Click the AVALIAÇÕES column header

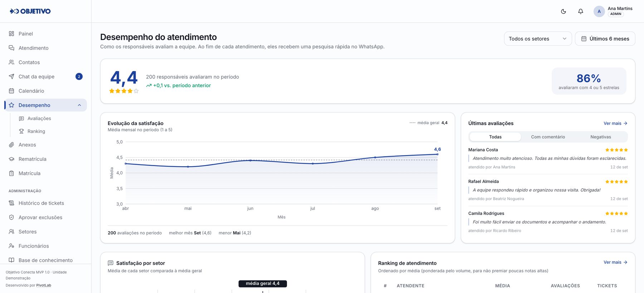pyautogui.click(x=565, y=286)
